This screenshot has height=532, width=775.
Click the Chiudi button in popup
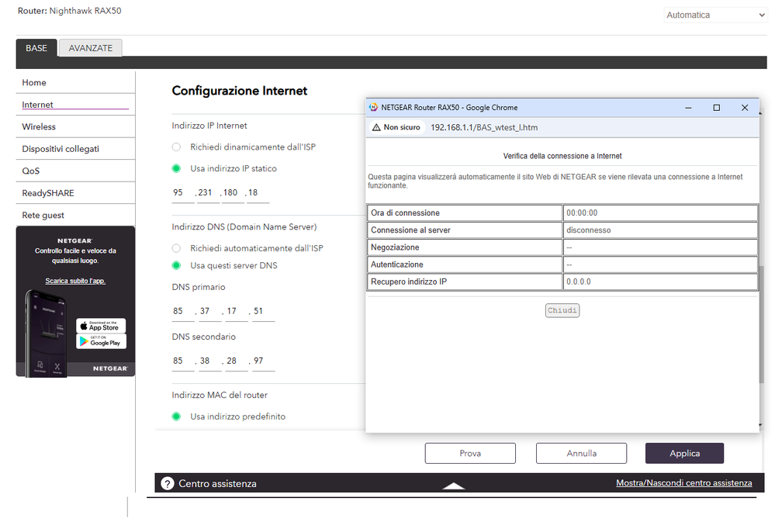pos(562,310)
